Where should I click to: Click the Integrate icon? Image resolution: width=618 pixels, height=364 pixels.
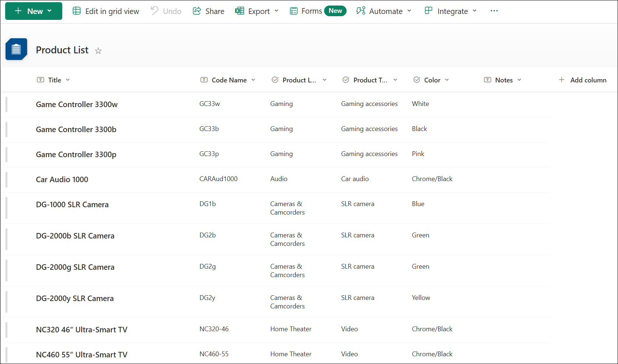[428, 11]
